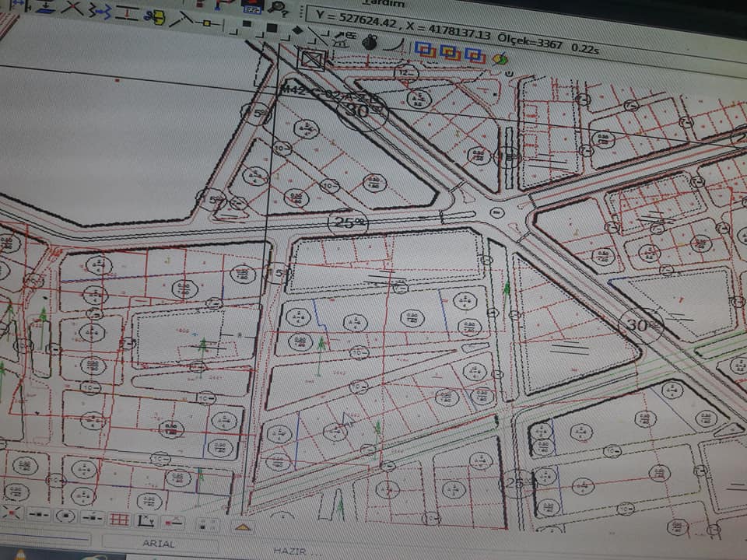
Task: Select the break line arrows tool
Action: pos(100,11)
